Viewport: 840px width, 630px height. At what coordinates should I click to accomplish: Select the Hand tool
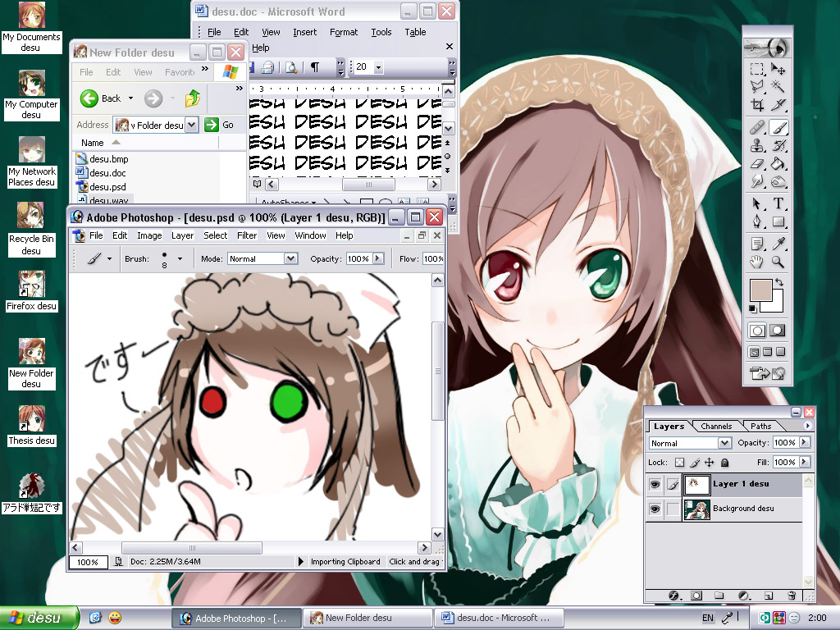pyautogui.click(x=756, y=262)
